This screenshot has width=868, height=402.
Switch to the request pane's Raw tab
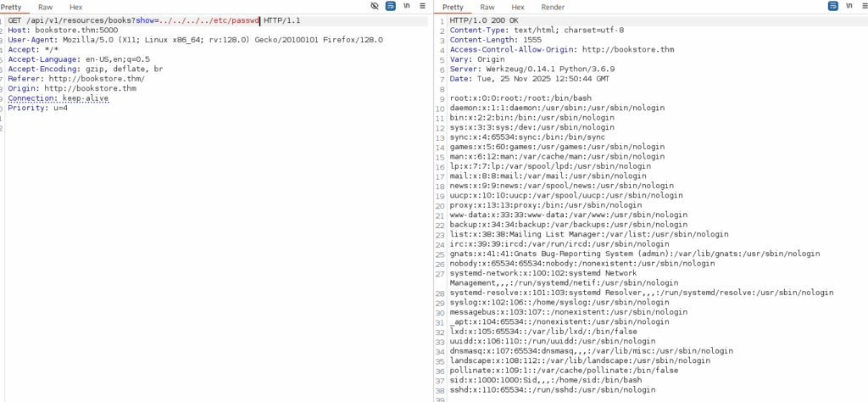click(x=45, y=7)
